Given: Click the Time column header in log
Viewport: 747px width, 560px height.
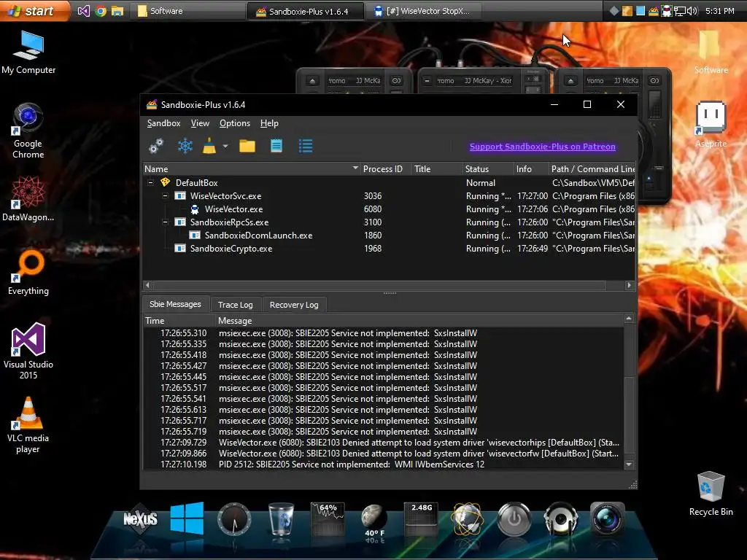Looking at the screenshot, I should 179,321.
